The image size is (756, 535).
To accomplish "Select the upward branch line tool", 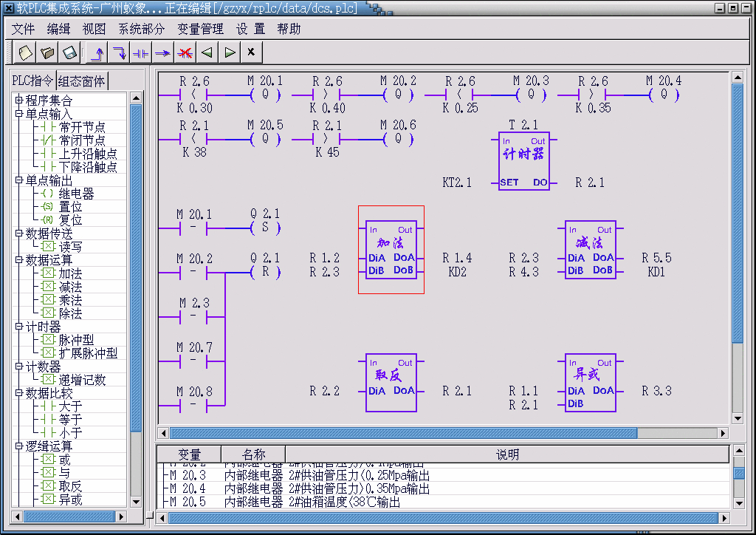I will point(97,52).
